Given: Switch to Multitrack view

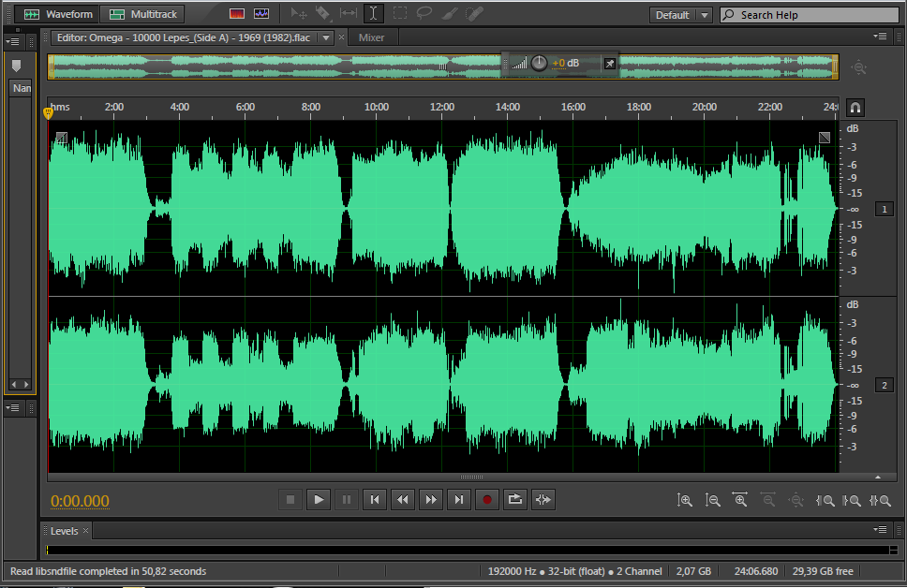Looking at the screenshot, I should pyautogui.click(x=142, y=14).
